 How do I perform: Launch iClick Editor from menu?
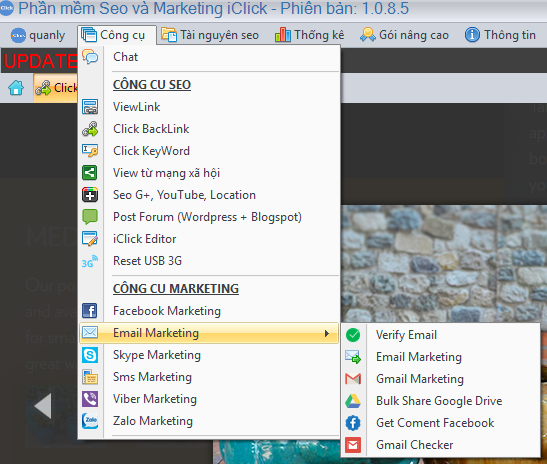point(209,239)
